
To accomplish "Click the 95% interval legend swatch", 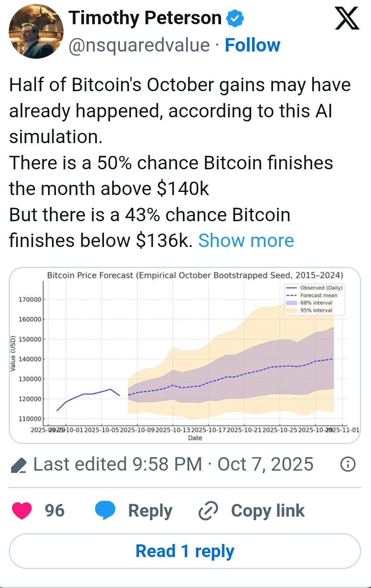I will coord(292,310).
